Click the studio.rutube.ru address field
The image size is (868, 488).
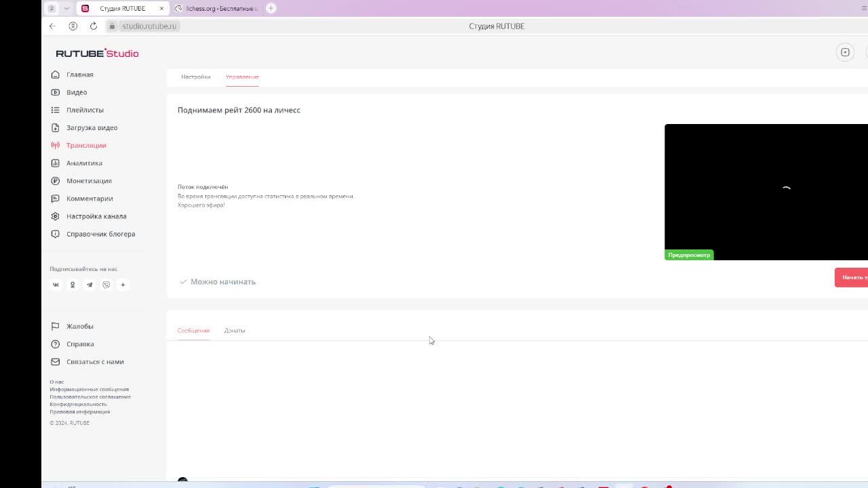pyautogui.click(x=149, y=26)
